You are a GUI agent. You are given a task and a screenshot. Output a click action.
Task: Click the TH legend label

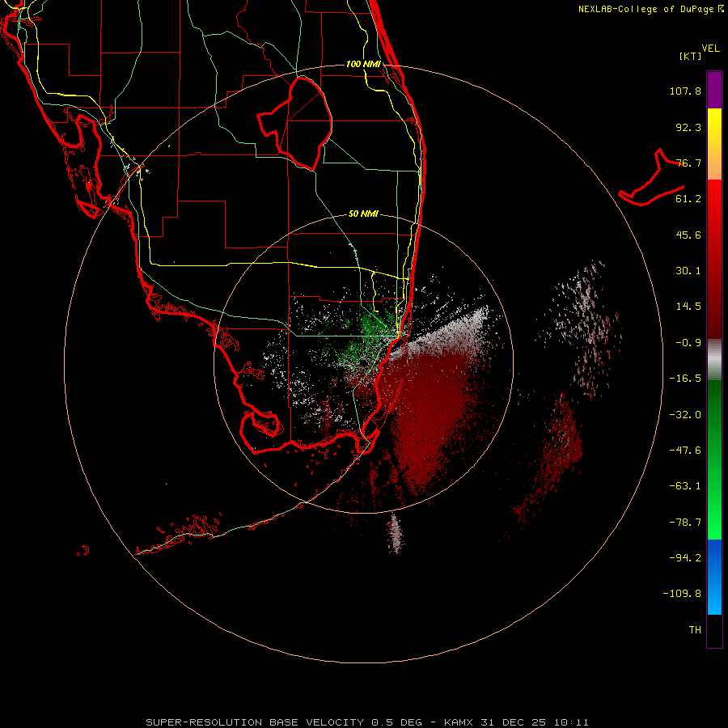pos(695,630)
